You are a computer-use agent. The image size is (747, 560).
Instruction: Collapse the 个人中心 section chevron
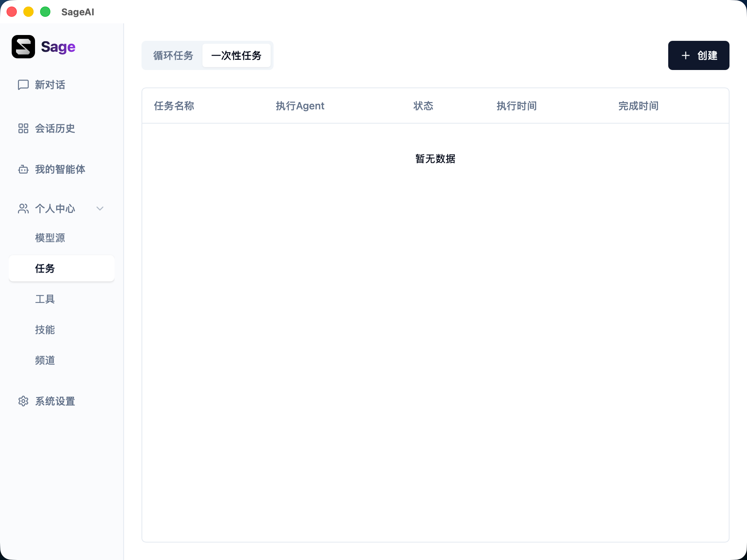(x=100, y=209)
